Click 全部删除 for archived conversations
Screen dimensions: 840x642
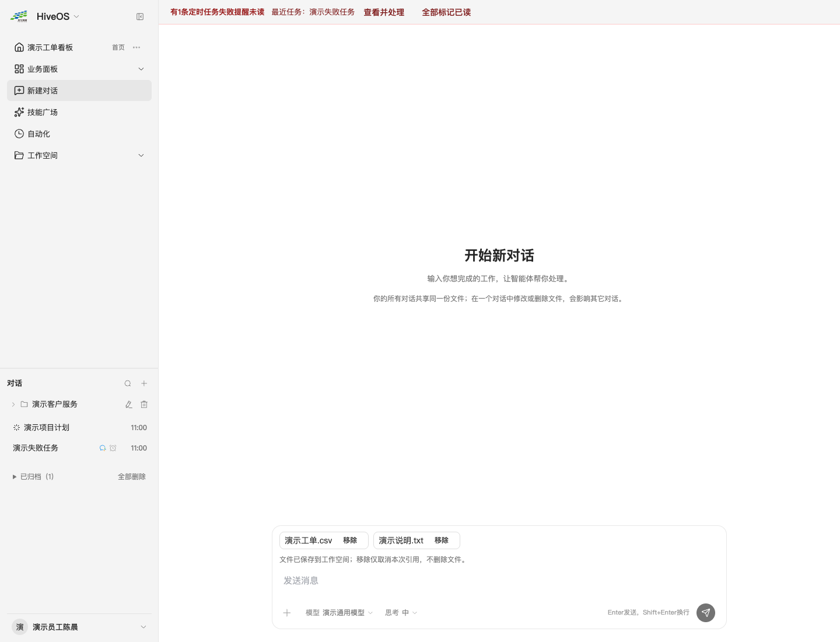tap(132, 477)
